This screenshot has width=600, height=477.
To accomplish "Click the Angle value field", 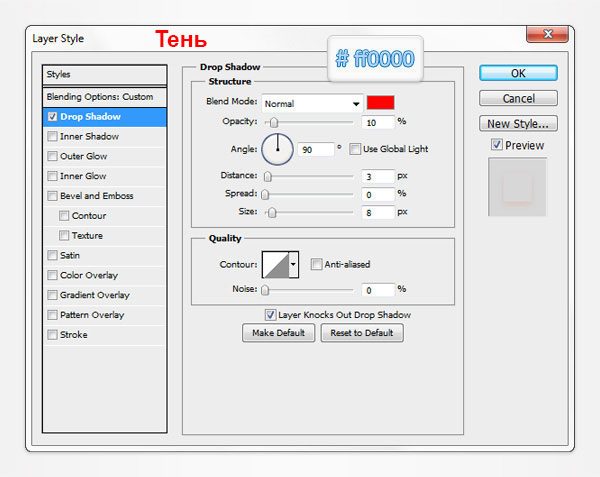I will point(316,150).
